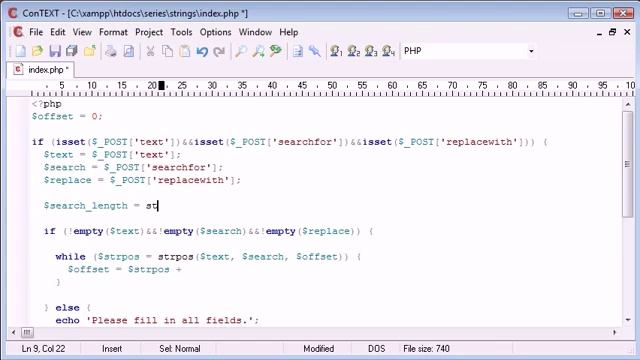Image resolution: width=640 pixels, height=360 pixels.
Task: Paste clipboard using toolbar icon
Action: pyautogui.click(x=185, y=51)
